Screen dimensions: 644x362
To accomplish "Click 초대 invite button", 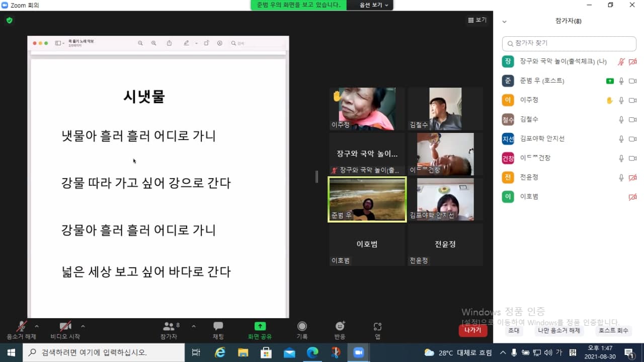I will pyautogui.click(x=514, y=331).
